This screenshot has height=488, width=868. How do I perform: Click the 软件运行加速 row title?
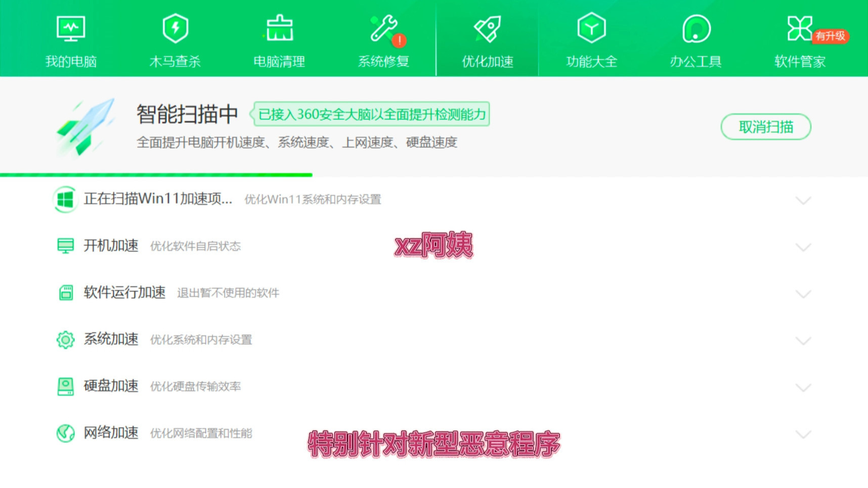pos(124,292)
